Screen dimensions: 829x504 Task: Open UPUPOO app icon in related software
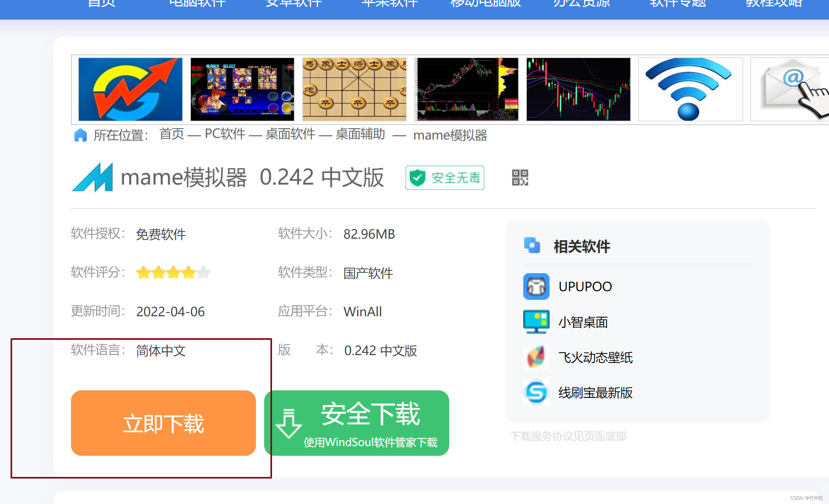point(536,286)
